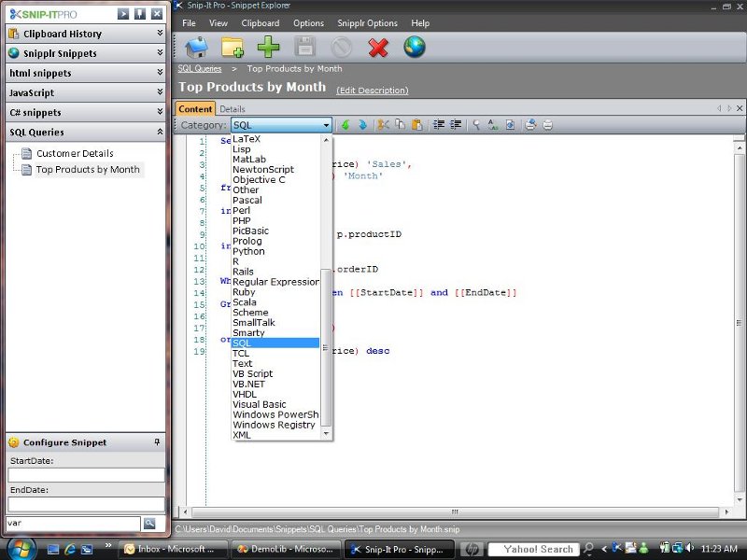
Task: Click the paste clipboard icon in editor toolbar
Action: pyautogui.click(x=416, y=125)
